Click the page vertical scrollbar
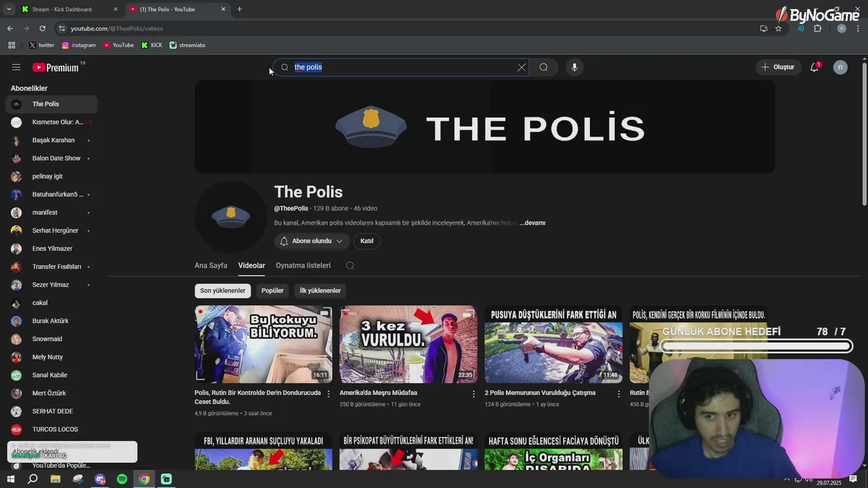 pos(864,134)
